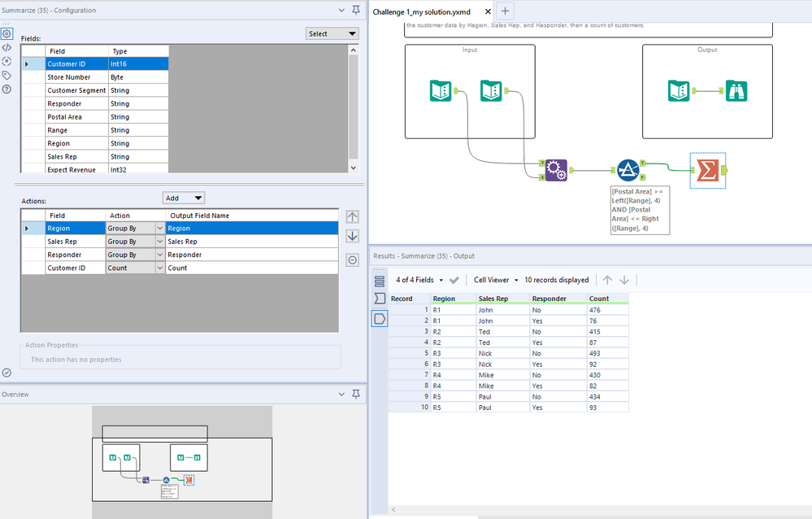Screen dimensions: 812x519
Task: Open the XML view icon in sidebar
Action: pos(7,48)
